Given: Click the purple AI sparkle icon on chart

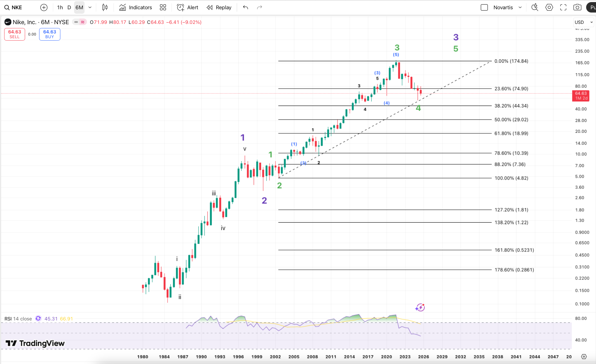Looking at the screenshot, I should 420,307.
